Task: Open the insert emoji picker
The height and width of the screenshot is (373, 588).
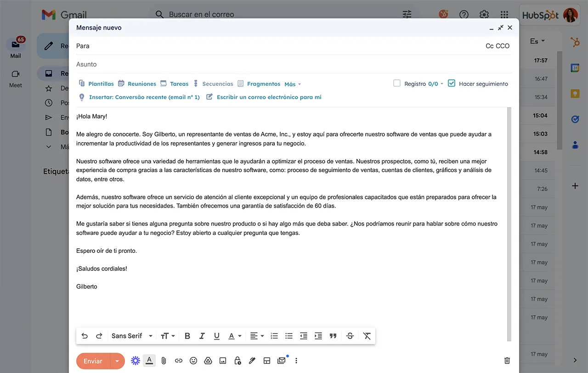Action: click(x=193, y=361)
